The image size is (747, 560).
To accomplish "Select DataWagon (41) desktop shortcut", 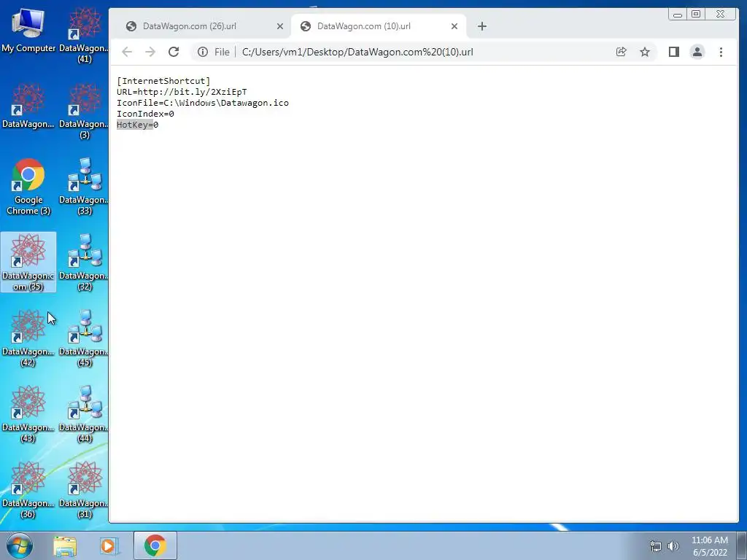I will (85, 35).
